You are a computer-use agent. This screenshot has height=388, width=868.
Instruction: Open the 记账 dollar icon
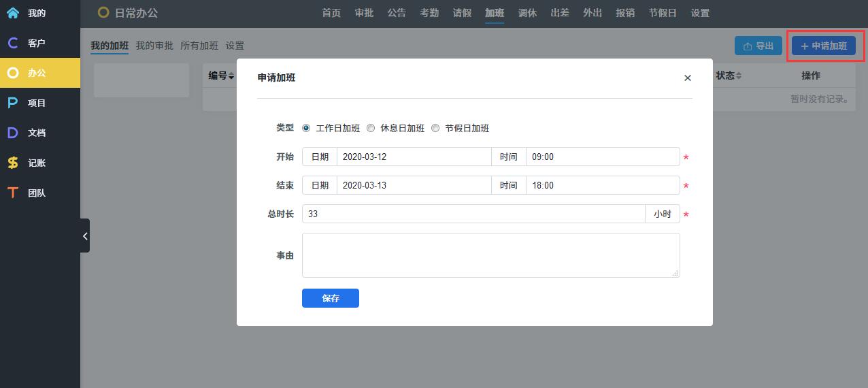(x=13, y=163)
